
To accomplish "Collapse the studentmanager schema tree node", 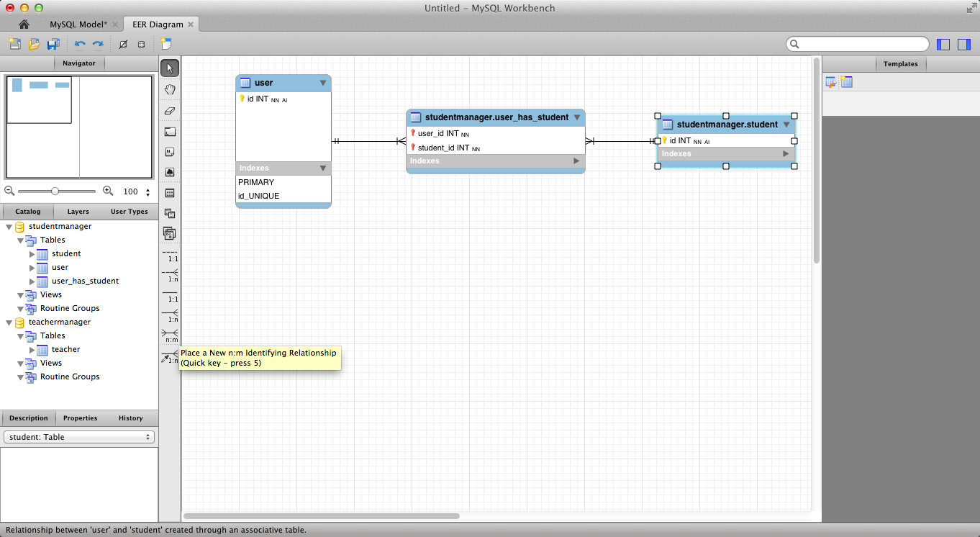I will 9,226.
